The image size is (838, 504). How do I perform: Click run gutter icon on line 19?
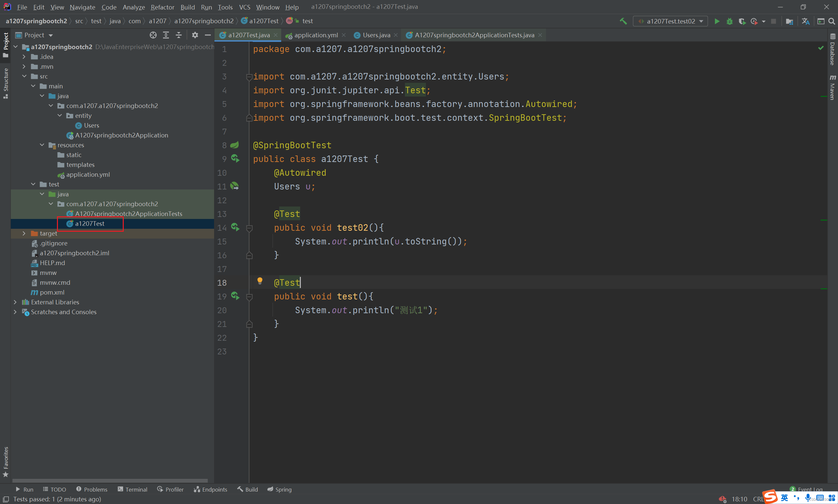click(235, 296)
